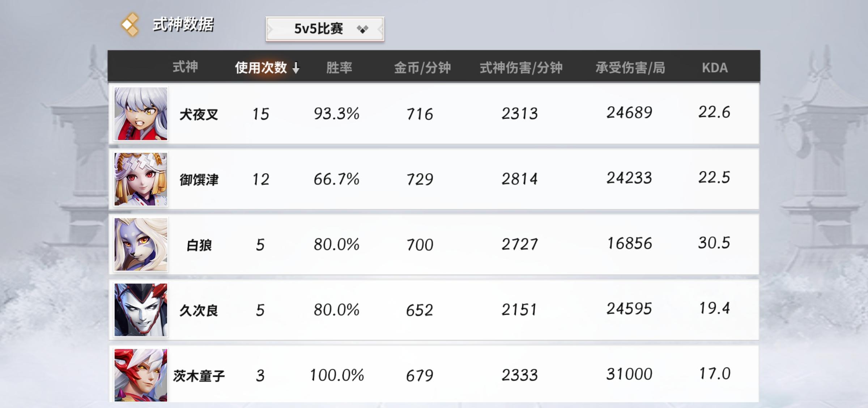This screenshot has height=408, width=868.
Task: Click gold per minute value 652
Action: [420, 310]
